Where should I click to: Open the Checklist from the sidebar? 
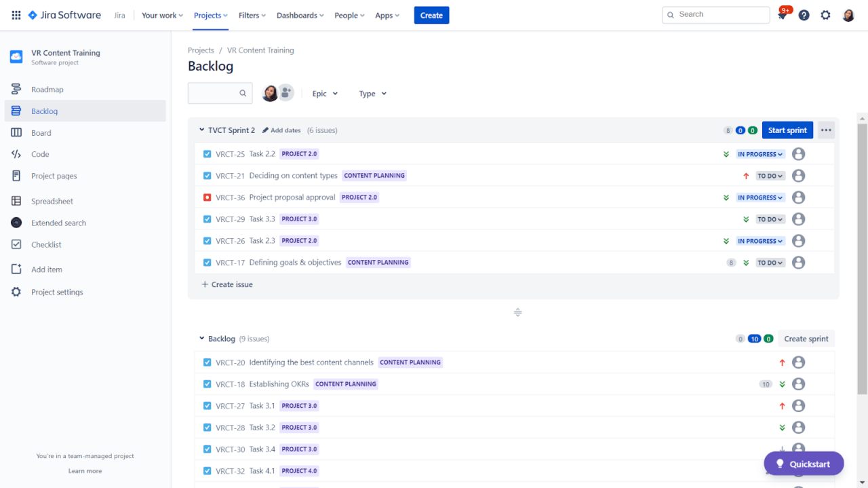tap(45, 244)
